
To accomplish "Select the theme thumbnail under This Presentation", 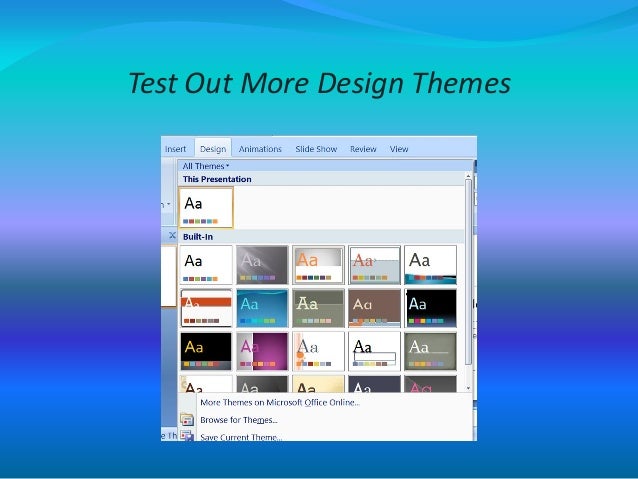I will click(x=206, y=208).
